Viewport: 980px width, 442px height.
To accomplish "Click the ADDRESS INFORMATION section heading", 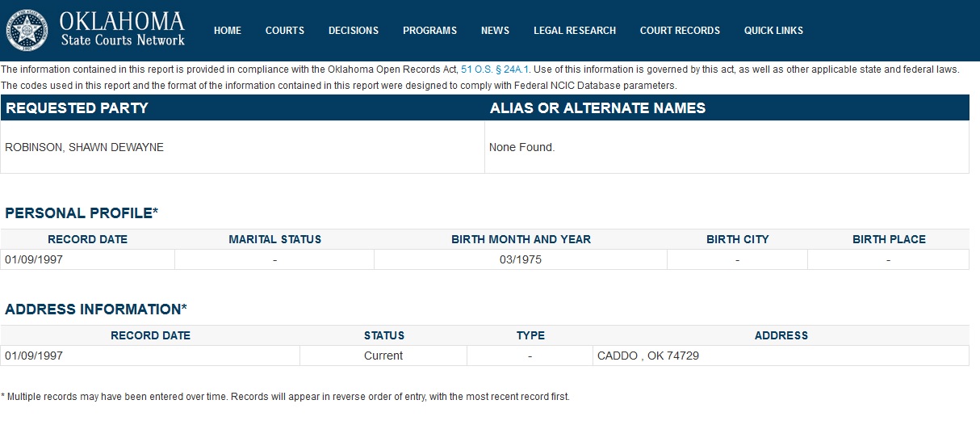I will 96,309.
